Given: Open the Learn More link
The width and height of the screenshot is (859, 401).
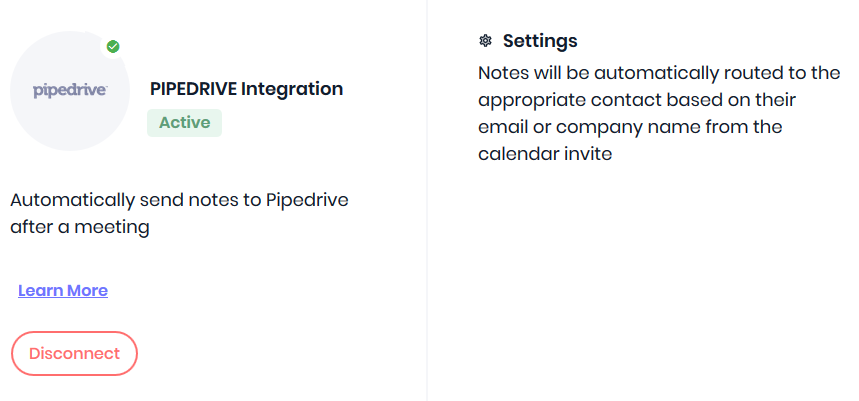Looking at the screenshot, I should pyautogui.click(x=63, y=290).
